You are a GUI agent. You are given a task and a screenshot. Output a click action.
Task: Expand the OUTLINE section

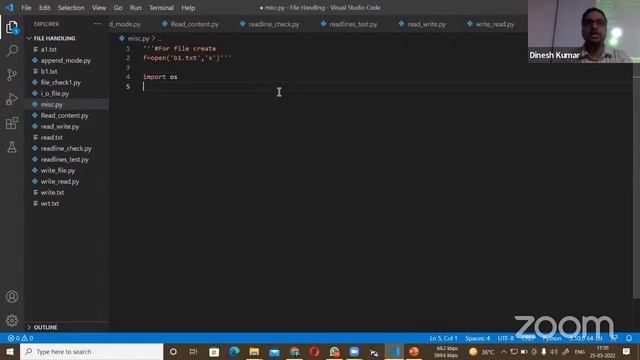[45, 327]
